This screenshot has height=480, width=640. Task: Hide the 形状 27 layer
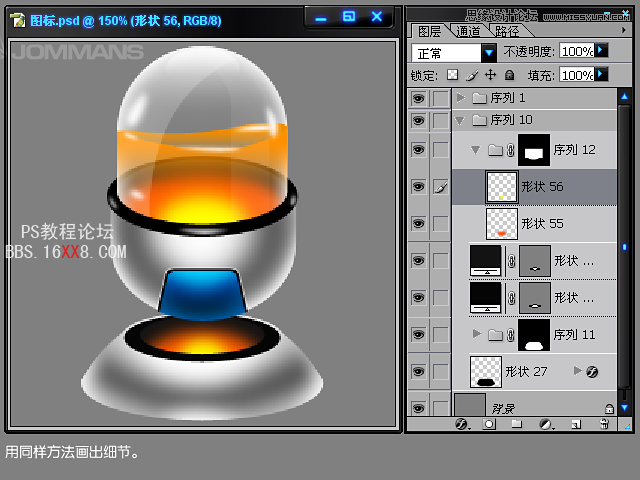418,371
